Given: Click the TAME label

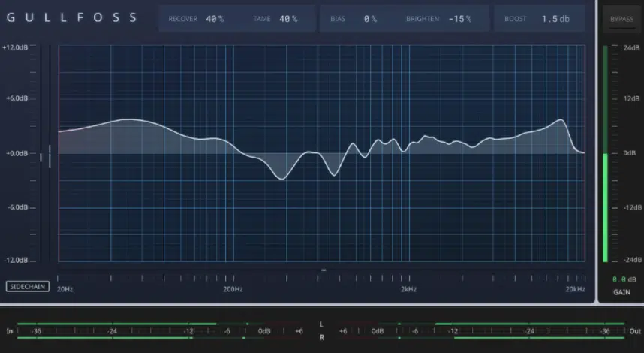Looking at the screenshot, I should 262,19.
